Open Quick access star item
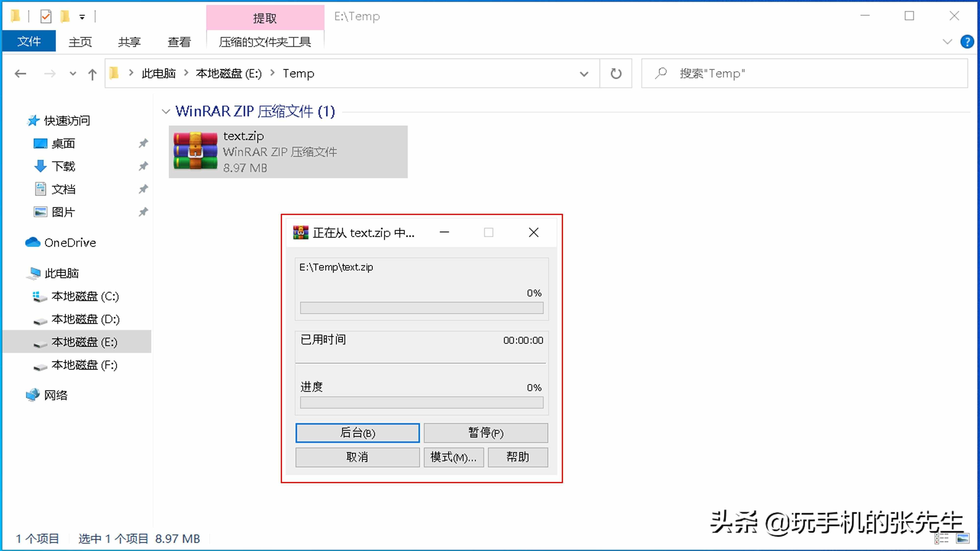Screen dimensions: 980x551 pyautogui.click(x=58, y=120)
